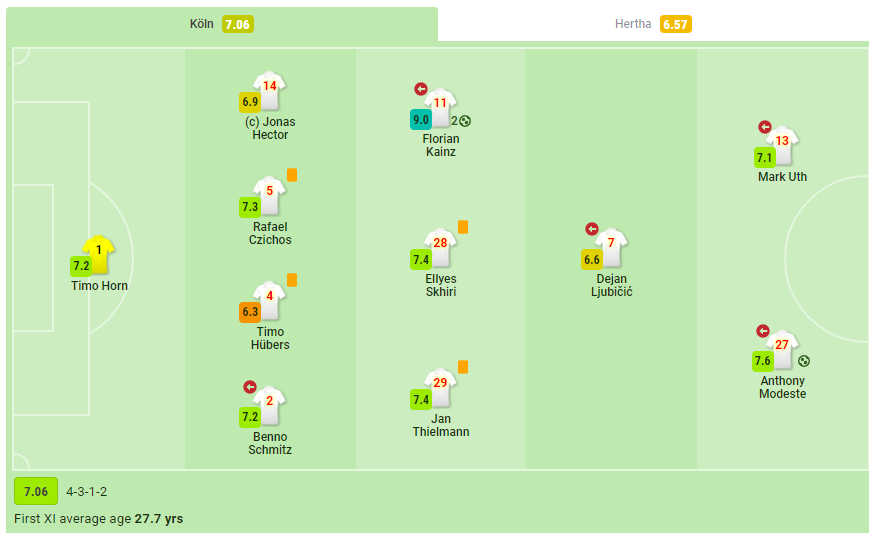Image resolution: width=876 pixels, height=539 pixels.
Task: Click the 9.0 rating badge of Kainz
Action: tap(421, 120)
